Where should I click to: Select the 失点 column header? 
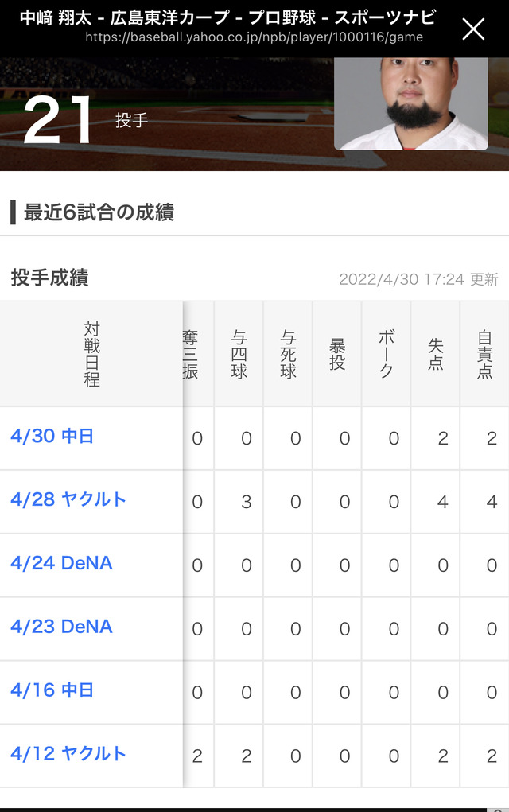point(436,354)
